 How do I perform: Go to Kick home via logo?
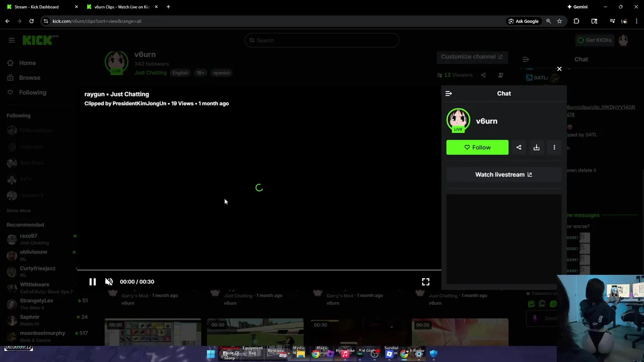40,40
